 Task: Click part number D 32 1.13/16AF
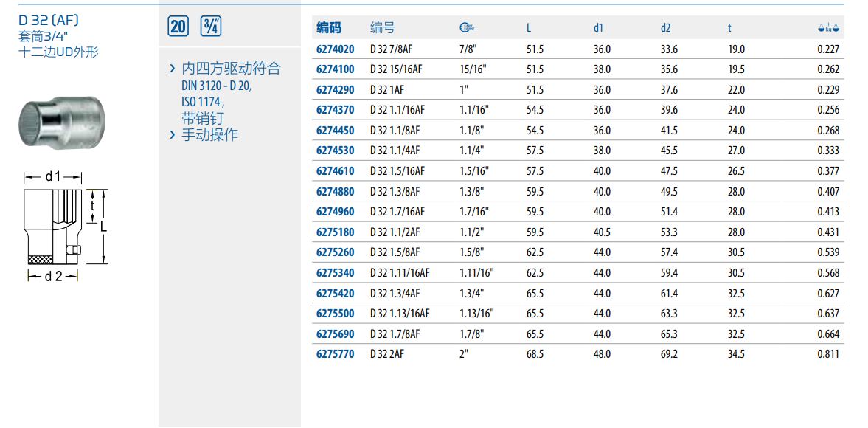(400, 314)
